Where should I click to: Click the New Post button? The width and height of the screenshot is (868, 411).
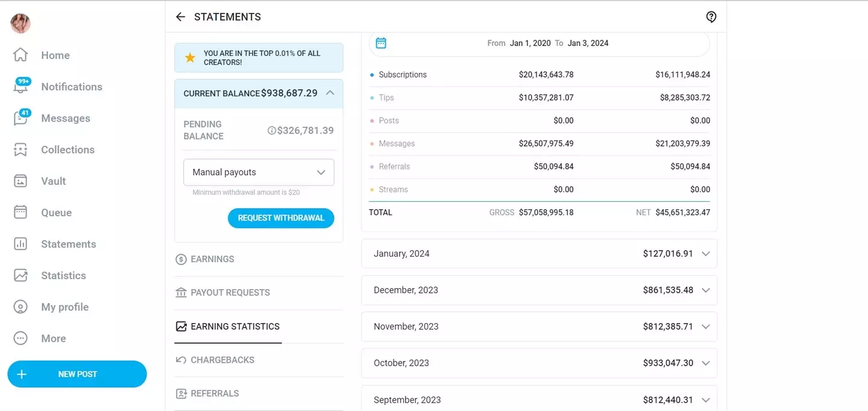[77, 374]
